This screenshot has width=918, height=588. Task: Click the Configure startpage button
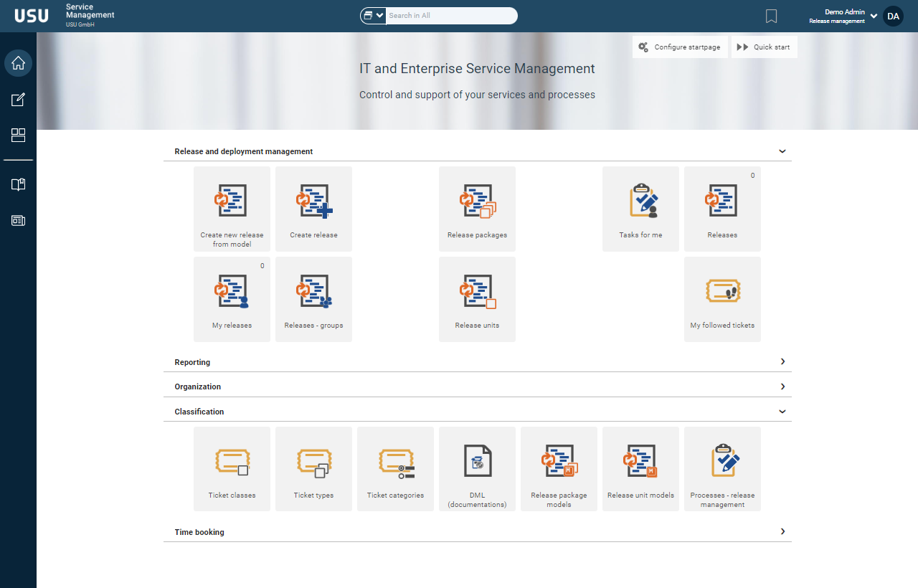point(680,47)
